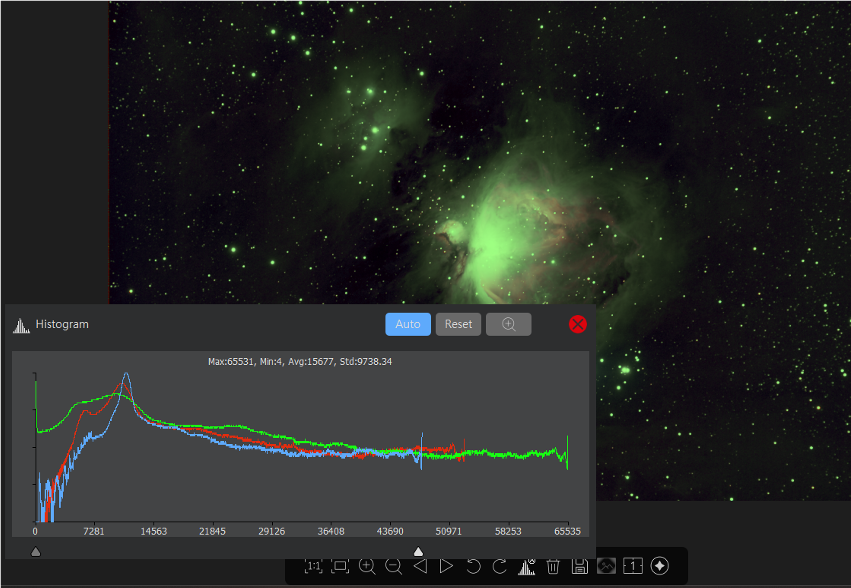This screenshot has height=588, width=851.
Task: Click the black point slider handle
Action: tap(36, 552)
